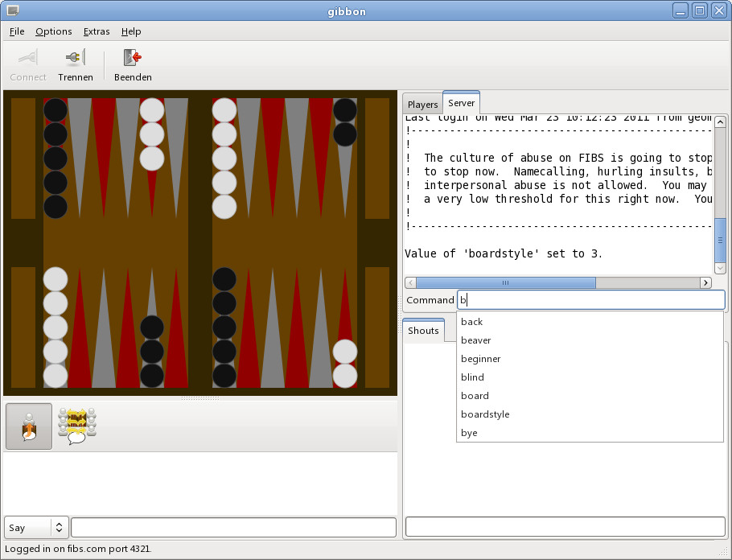Screen dimensions: 732x560
Task: Focus the shout entry field at bottom right
Action: click(x=565, y=527)
